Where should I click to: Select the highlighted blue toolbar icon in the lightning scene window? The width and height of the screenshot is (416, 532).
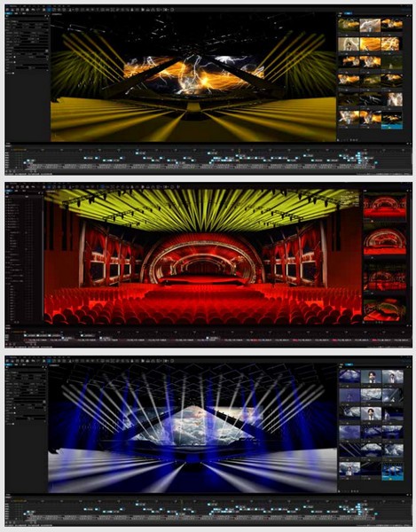click(49, 10)
